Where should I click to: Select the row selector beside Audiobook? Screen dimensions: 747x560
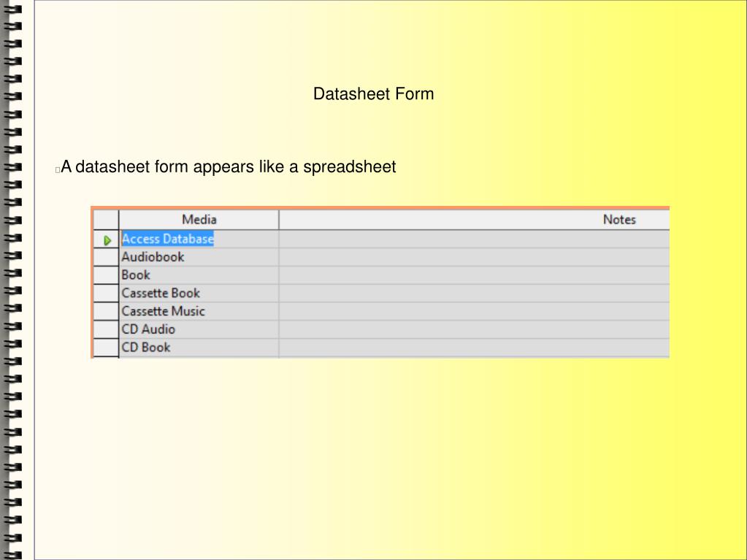click(x=106, y=257)
